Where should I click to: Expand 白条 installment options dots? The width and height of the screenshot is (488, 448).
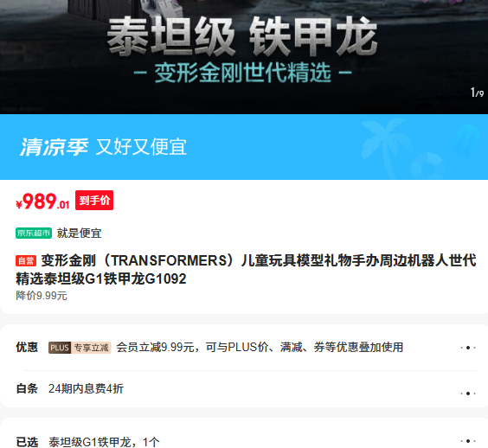(x=468, y=394)
